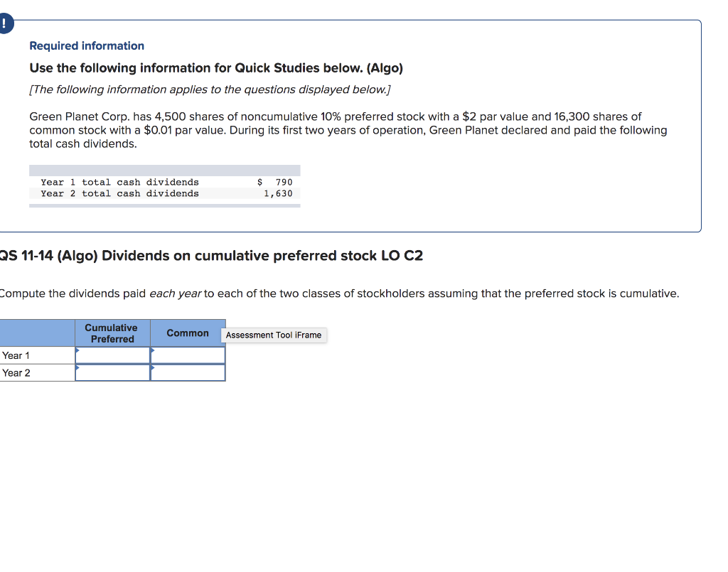Image resolution: width=728 pixels, height=572 pixels.
Task: Click the 'Compute the dividends paid' instruction
Action: click(339, 293)
